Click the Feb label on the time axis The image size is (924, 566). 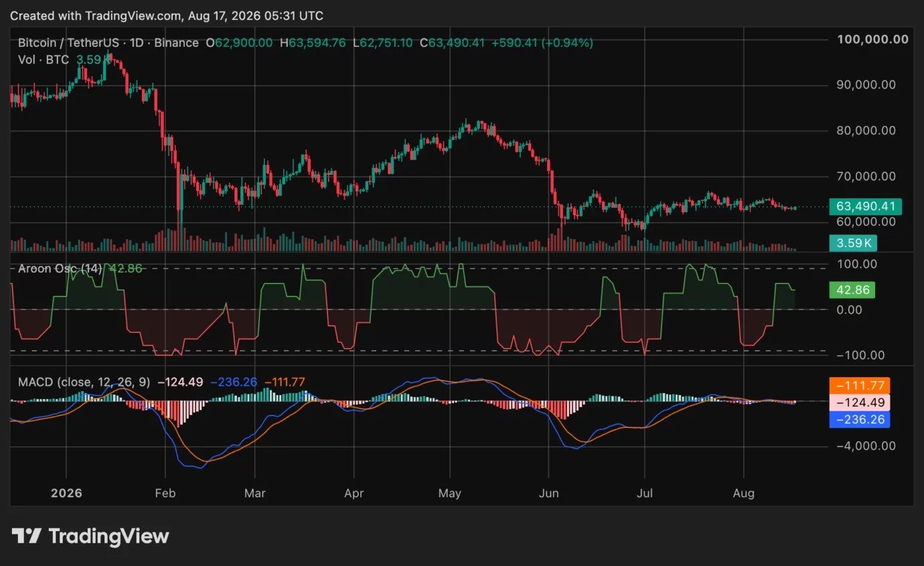tap(165, 494)
